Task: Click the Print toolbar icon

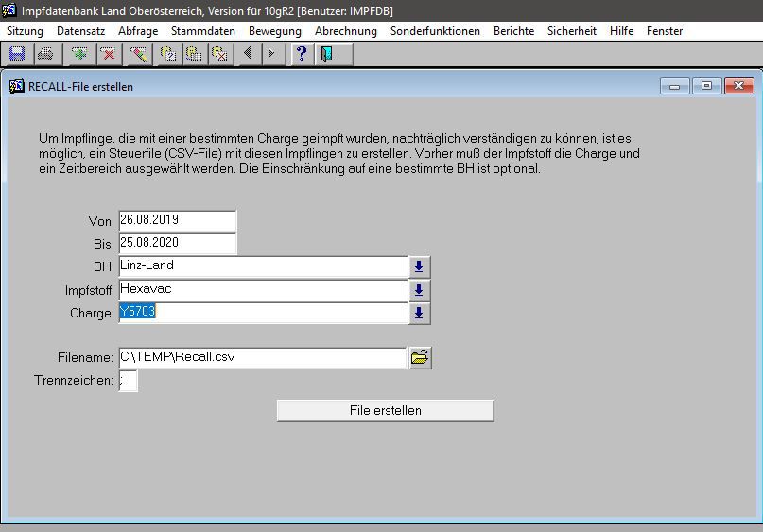Action: point(44,54)
